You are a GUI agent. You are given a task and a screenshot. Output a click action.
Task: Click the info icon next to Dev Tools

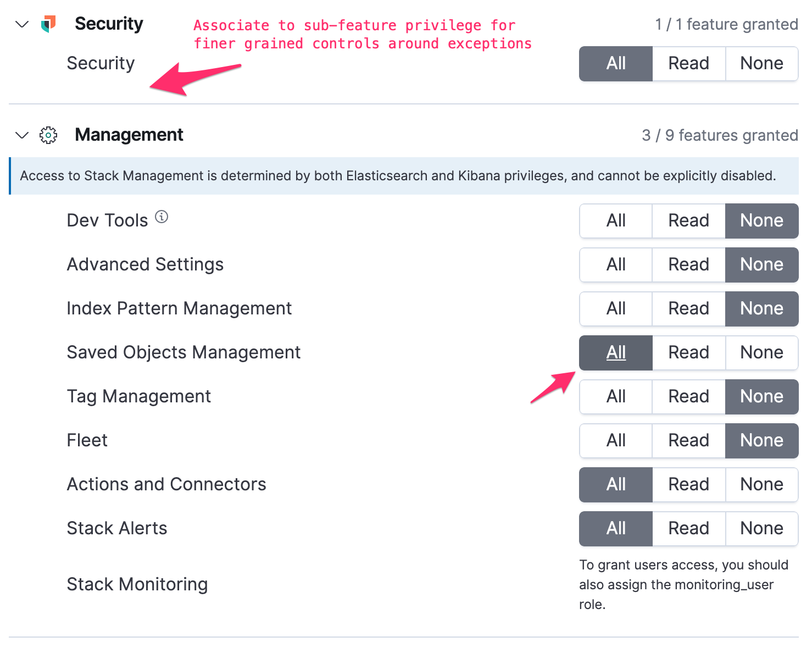(x=162, y=217)
